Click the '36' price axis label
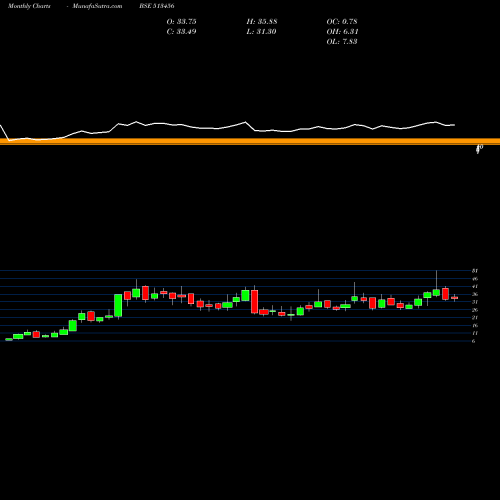This screenshot has width=500, height=500. click(x=475, y=294)
